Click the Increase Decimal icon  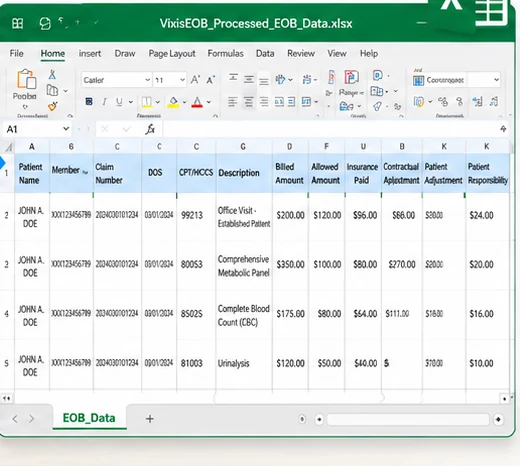click(x=477, y=101)
